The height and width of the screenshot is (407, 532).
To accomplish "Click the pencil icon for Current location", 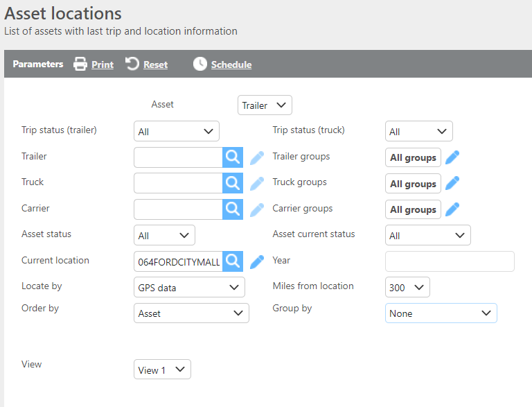I will coord(257,261).
